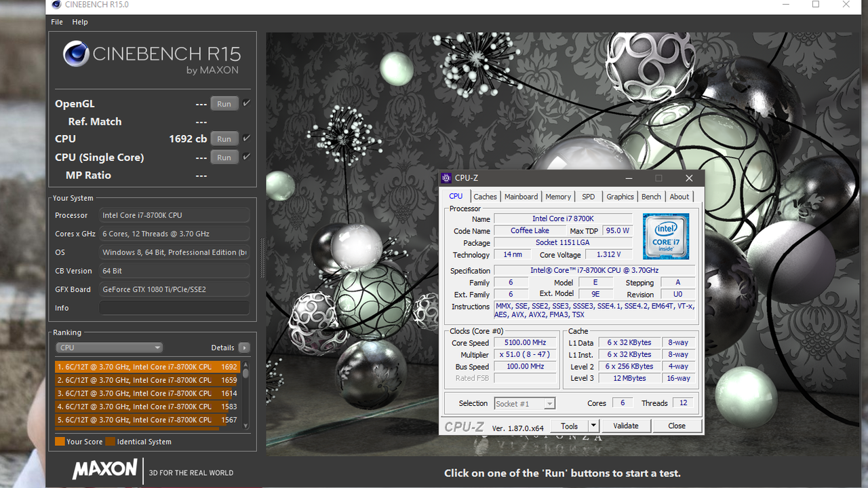Click the CPU-Z Name value Intel Core i7 8700K

click(x=563, y=219)
